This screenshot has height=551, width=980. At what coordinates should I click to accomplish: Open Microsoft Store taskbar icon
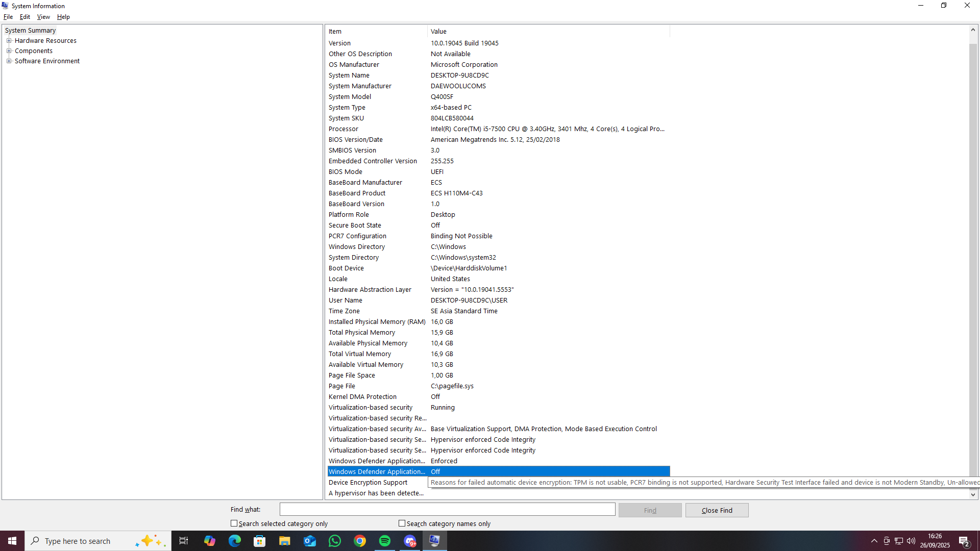260,541
